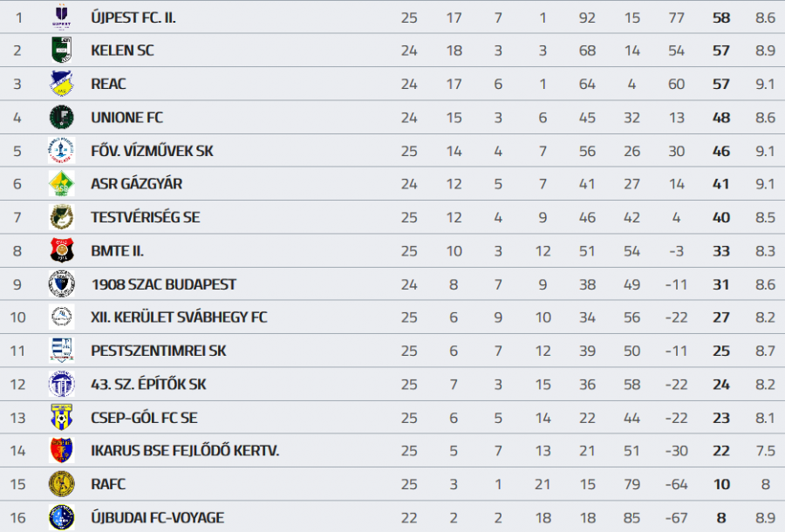Open Ikarus BSE Fejlődő Kertv. team link
This screenshot has width=785, height=532.
(185, 451)
